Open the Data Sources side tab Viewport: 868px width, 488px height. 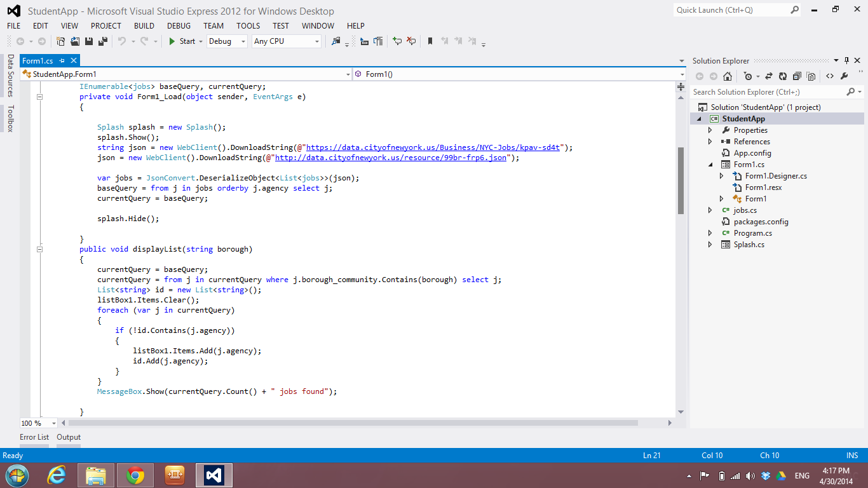click(x=10, y=76)
